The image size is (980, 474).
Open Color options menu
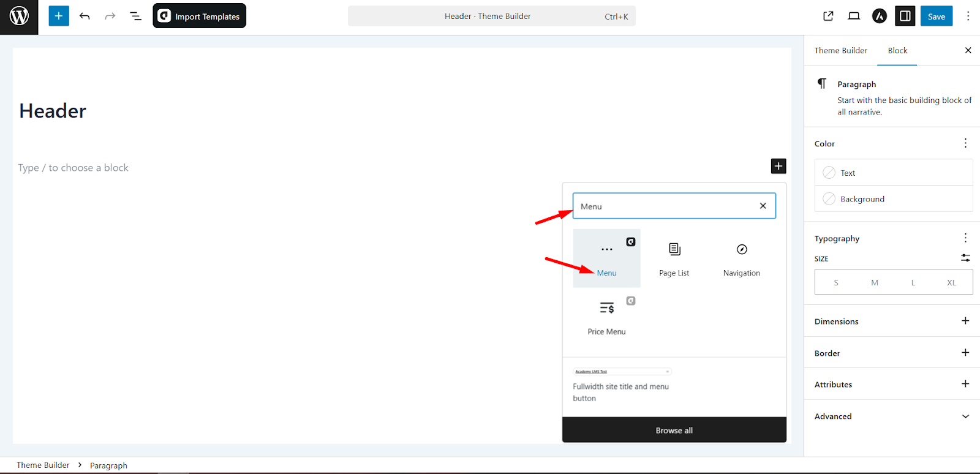coord(965,143)
